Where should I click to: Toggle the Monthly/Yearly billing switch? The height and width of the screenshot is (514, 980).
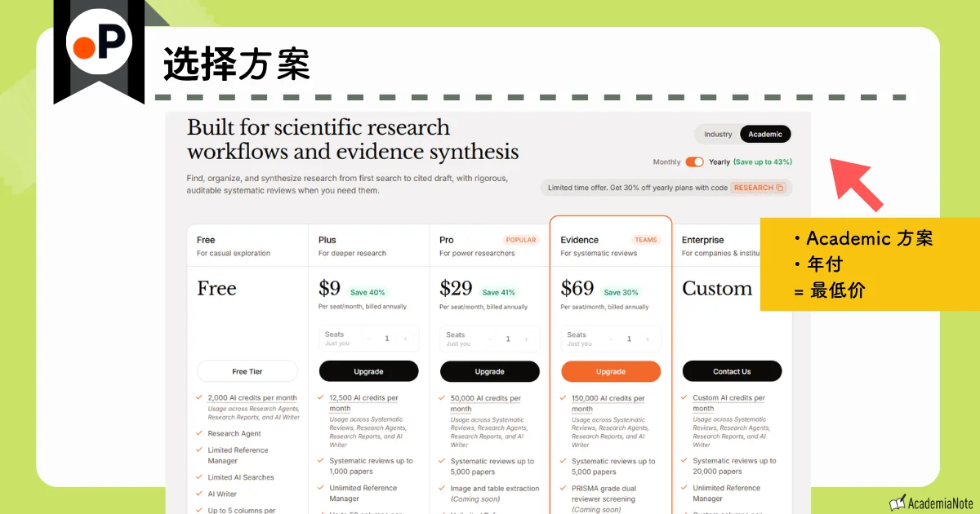[x=695, y=162]
